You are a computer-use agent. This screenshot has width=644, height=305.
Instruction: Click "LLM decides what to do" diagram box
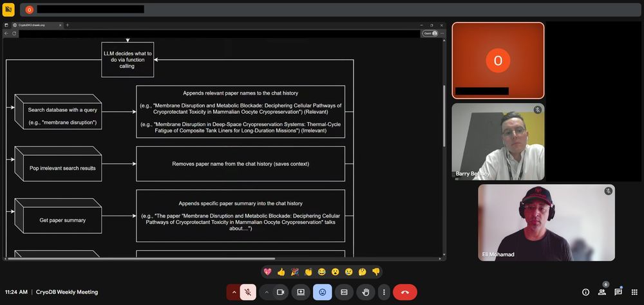(x=128, y=60)
